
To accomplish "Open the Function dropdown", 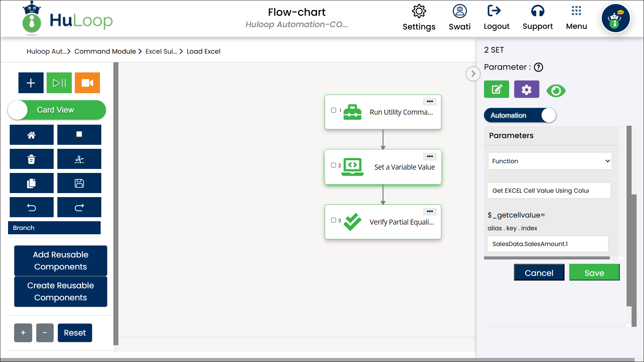I will (549, 161).
